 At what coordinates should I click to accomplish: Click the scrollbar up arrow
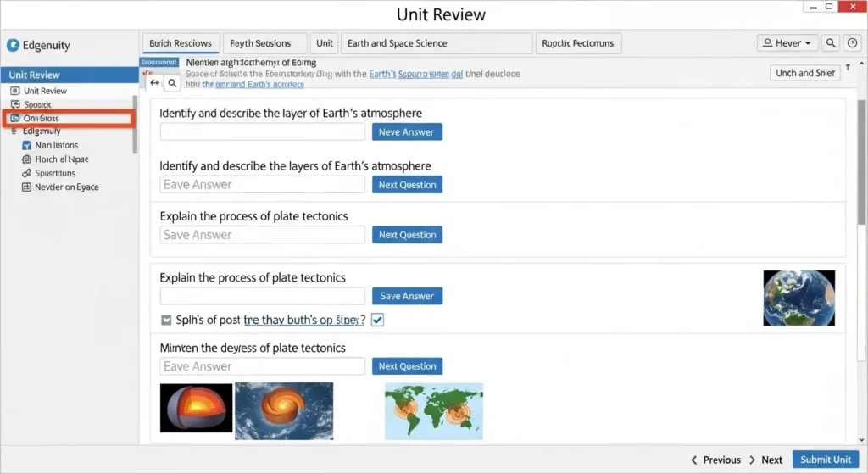click(861, 63)
